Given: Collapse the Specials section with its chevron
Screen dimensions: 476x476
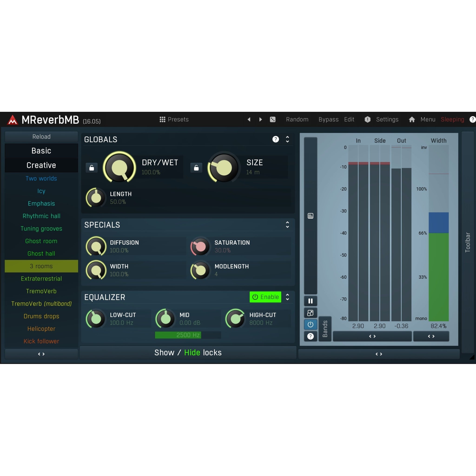Looking at the screenshot, I should (x=287, y=225).
